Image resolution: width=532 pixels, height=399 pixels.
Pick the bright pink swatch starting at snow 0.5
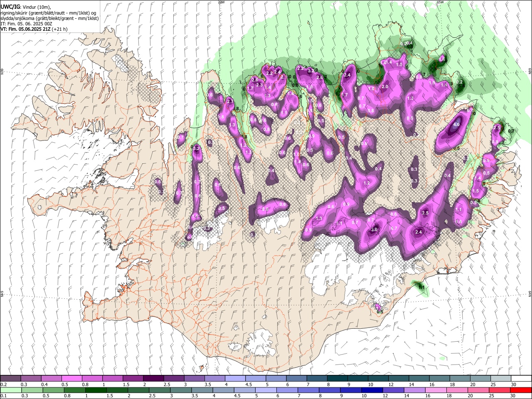coord(71,378)
